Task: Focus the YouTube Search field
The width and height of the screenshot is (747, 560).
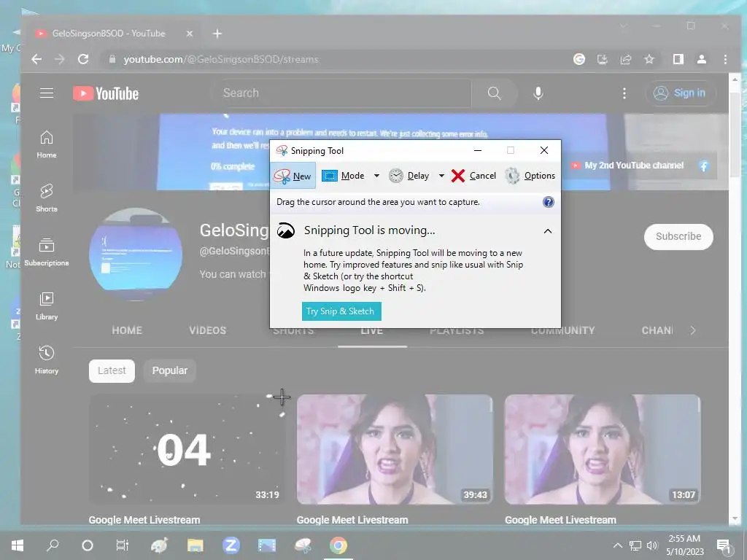Action: 341,93
